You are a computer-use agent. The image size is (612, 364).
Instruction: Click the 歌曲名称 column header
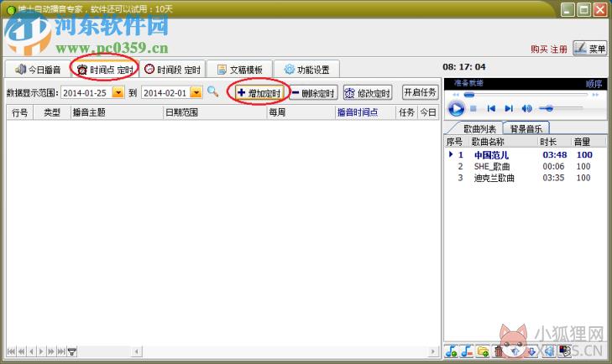coord(503,142)
